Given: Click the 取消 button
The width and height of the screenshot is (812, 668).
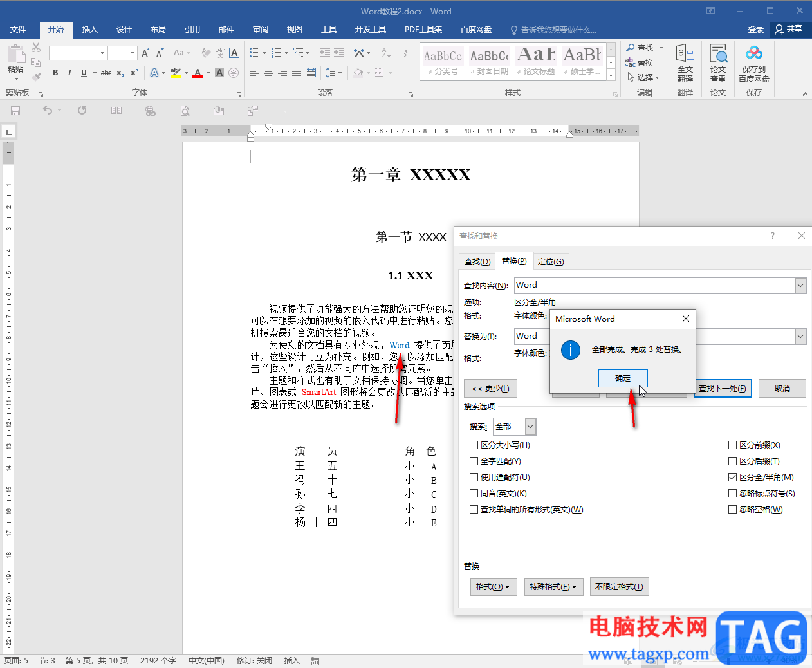Looking at the screenshot, I should (782, 388).
